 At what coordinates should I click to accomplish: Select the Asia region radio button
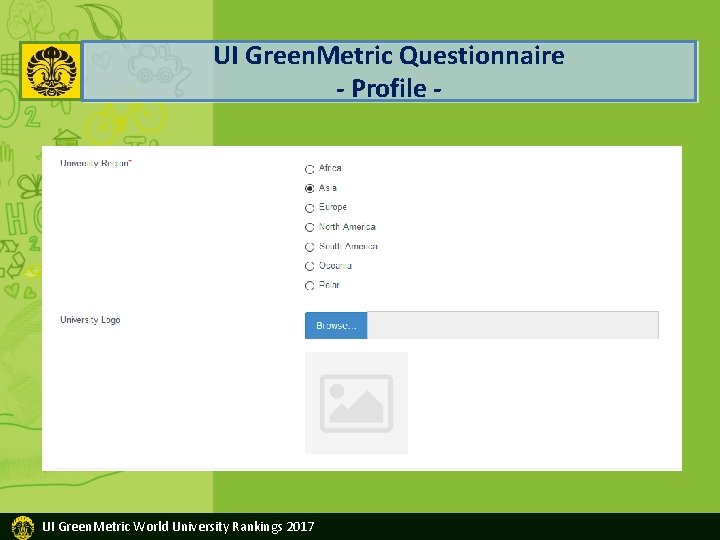(x=309, y=188)
